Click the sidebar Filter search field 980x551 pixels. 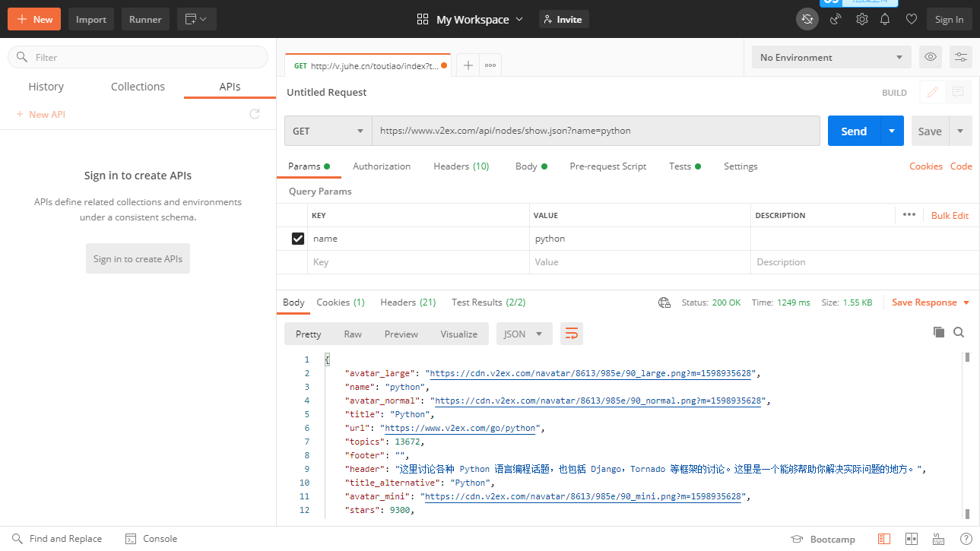[138, 57]
